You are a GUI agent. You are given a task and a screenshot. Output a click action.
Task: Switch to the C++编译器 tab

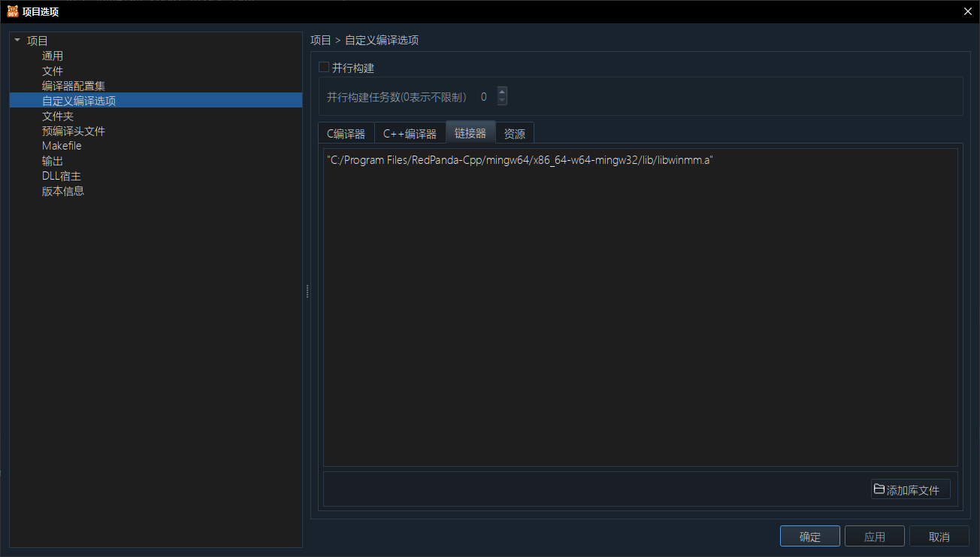coord(410,133)
